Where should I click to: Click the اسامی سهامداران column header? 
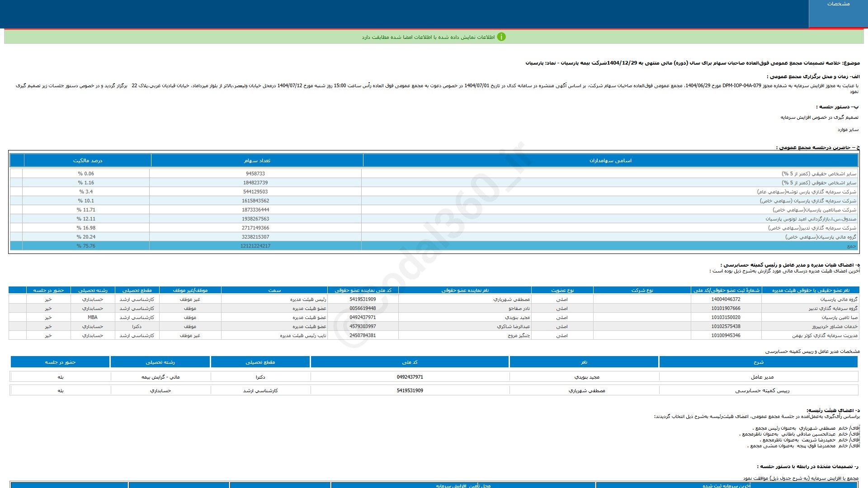point(610,160)
